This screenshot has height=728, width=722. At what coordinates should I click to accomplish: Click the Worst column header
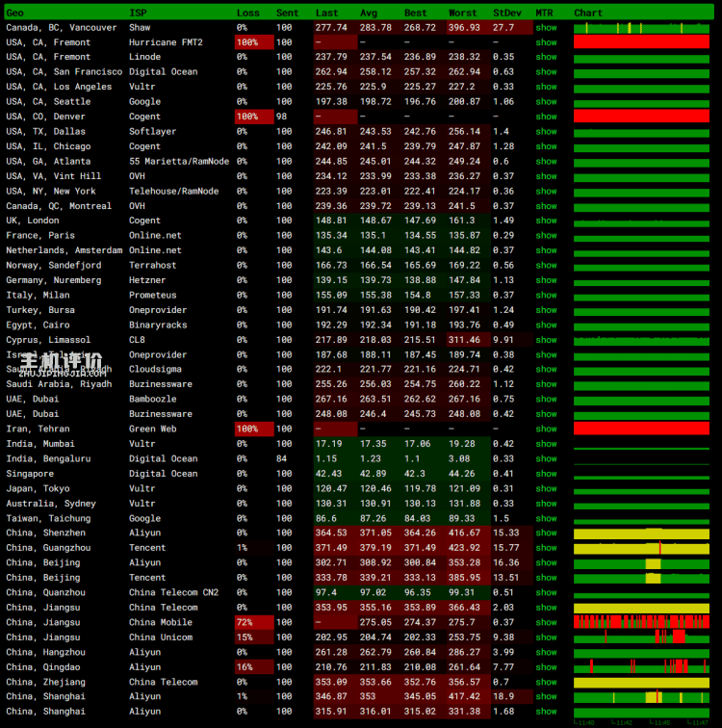[x=463, y=13]
